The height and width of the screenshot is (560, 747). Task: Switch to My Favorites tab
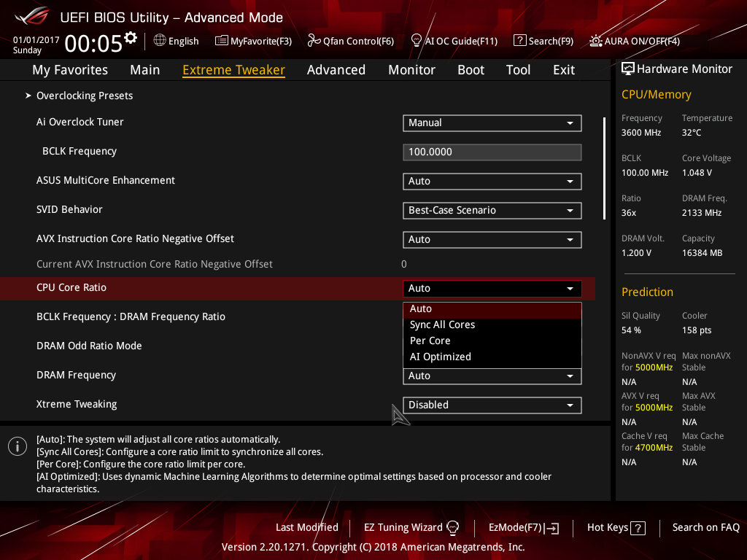pyautogui.click(x=70, y=69)
